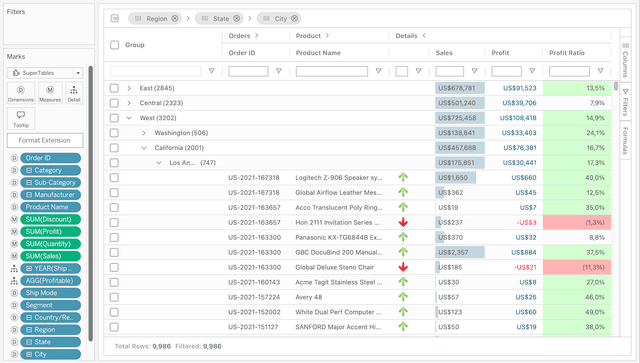This screenshot has height=363, width=640.
Task: Click the dimension icon beside Ship Mode pill
Action: point(14,293)
